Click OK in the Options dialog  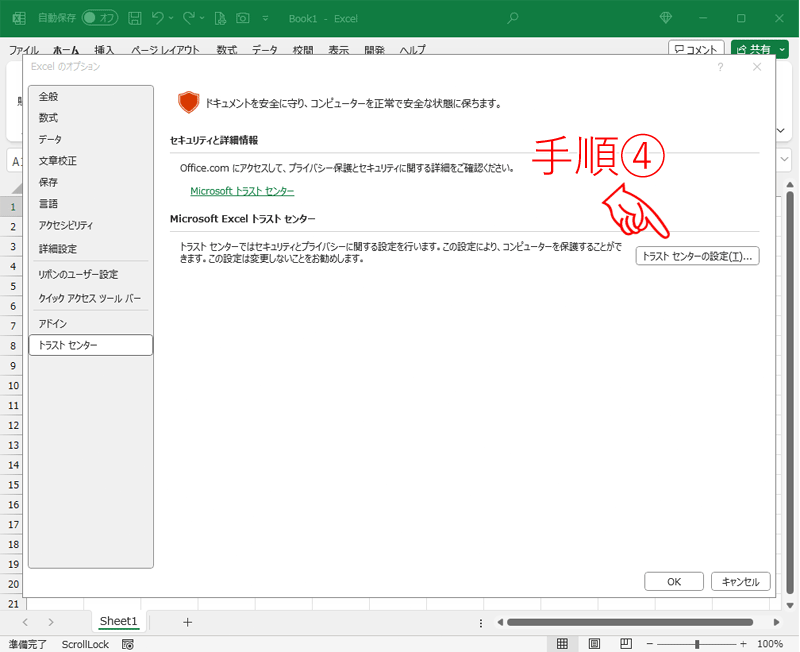click(x=674, y=582)
